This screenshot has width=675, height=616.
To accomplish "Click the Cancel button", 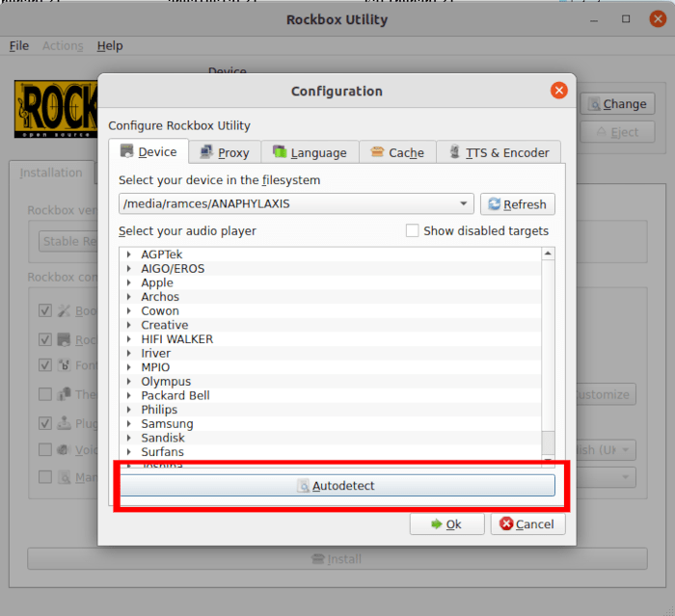I will click(x=527, y=524).
